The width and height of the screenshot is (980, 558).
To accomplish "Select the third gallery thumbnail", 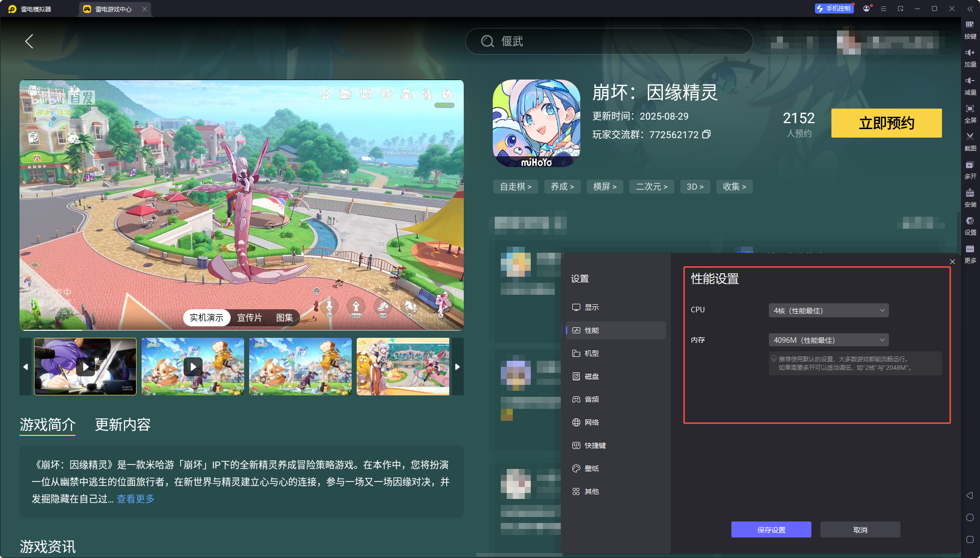I will (300, 367).
